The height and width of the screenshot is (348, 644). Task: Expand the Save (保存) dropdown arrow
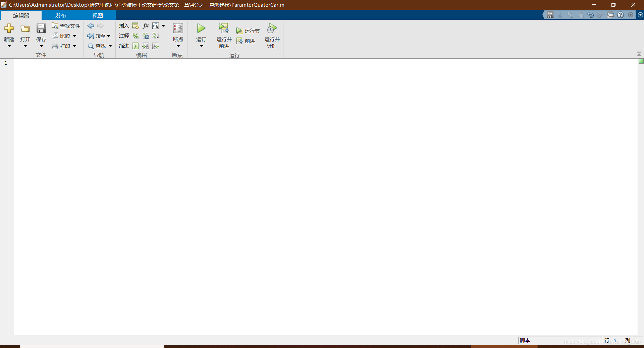pos(41,46)
